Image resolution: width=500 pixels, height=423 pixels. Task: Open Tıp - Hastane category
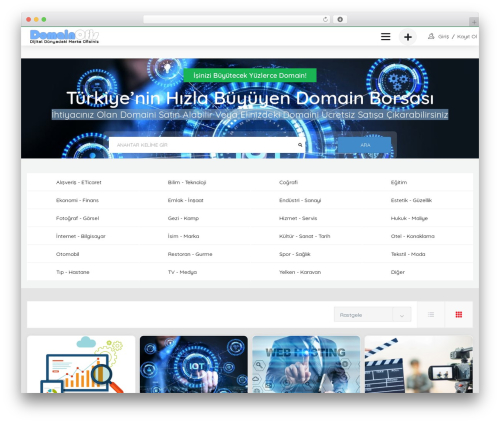(x=73, y=272)
